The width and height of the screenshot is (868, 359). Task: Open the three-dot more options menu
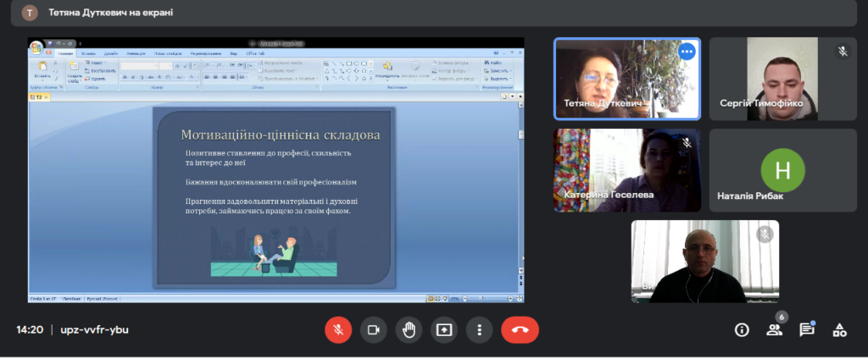[x=480, y=330]
